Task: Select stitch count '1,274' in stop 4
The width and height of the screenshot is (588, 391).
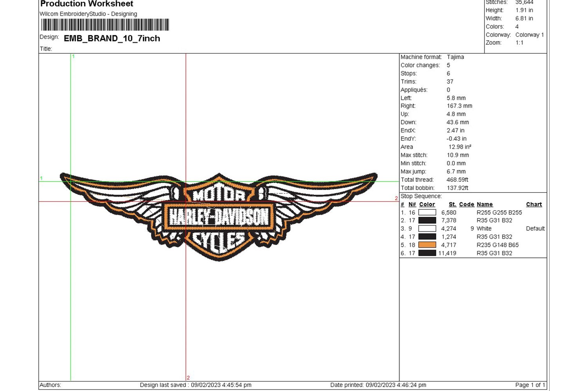Action: [x=449, y=237]
